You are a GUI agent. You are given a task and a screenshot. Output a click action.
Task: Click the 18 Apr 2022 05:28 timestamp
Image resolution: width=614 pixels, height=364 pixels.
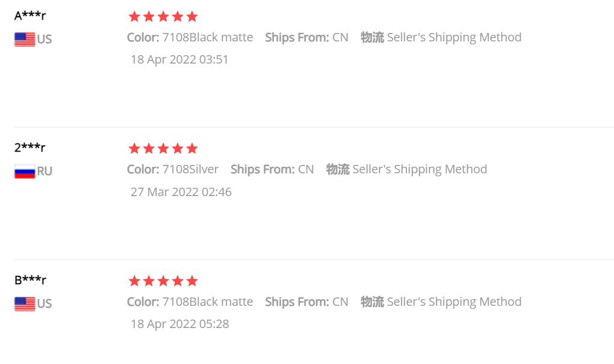[179, 324]
